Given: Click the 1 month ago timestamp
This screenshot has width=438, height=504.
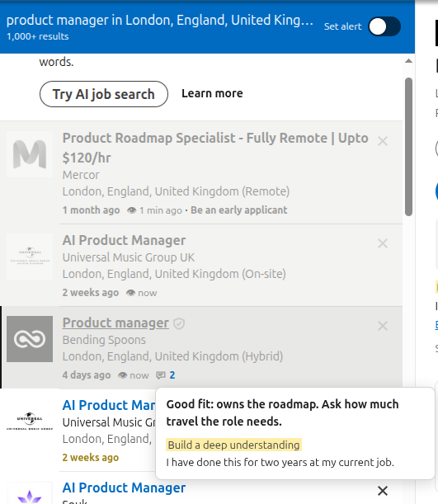Looking at the screenshot, I should 91,210.
